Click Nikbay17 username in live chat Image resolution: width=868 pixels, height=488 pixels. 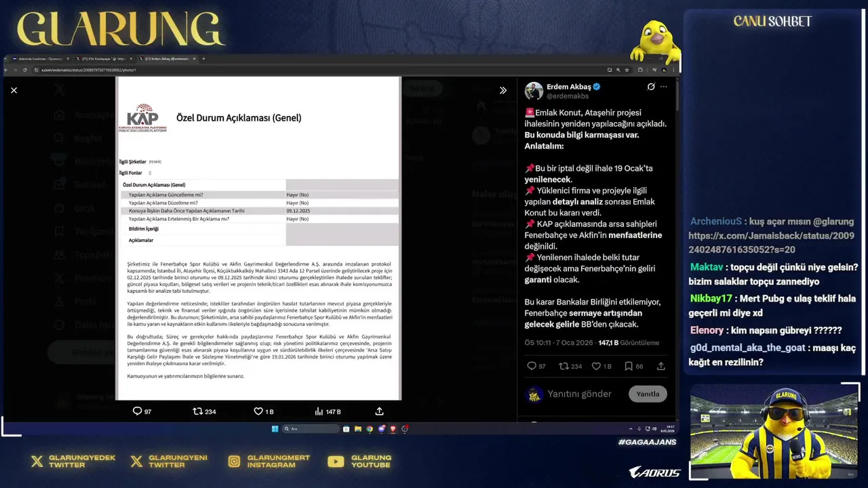pos(711,298)
